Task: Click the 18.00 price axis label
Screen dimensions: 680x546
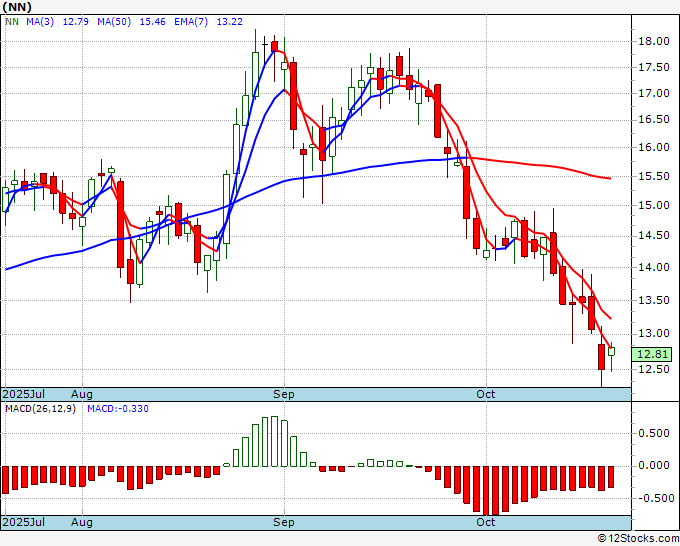Action: click(654, 42)
